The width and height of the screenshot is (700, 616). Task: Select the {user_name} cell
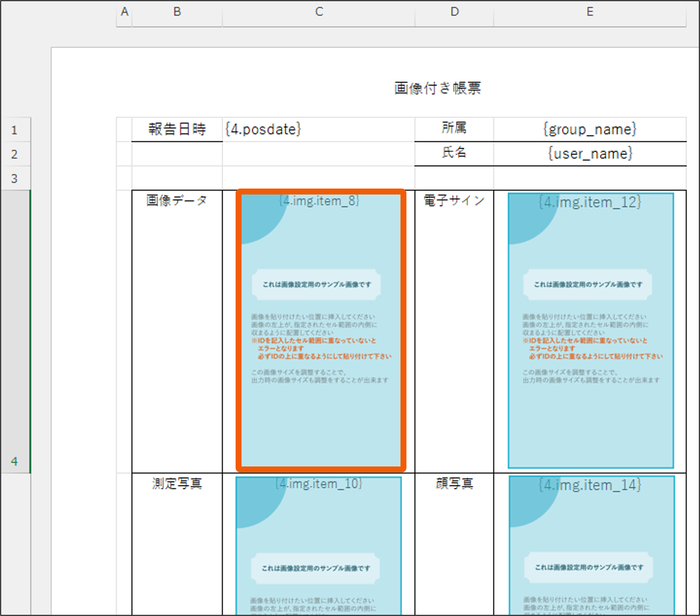[590, 154]
